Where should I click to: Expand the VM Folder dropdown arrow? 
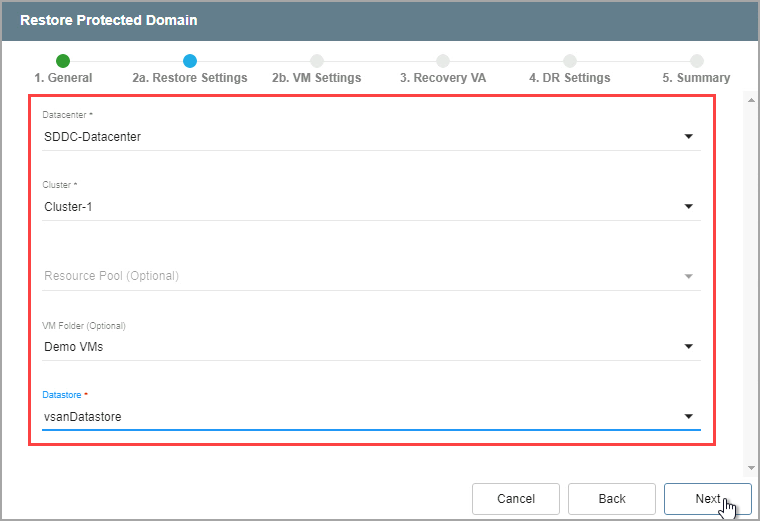(688, 347)
